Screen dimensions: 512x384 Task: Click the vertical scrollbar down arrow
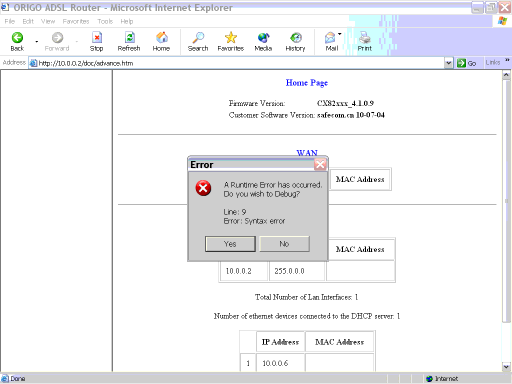[506, 367]
